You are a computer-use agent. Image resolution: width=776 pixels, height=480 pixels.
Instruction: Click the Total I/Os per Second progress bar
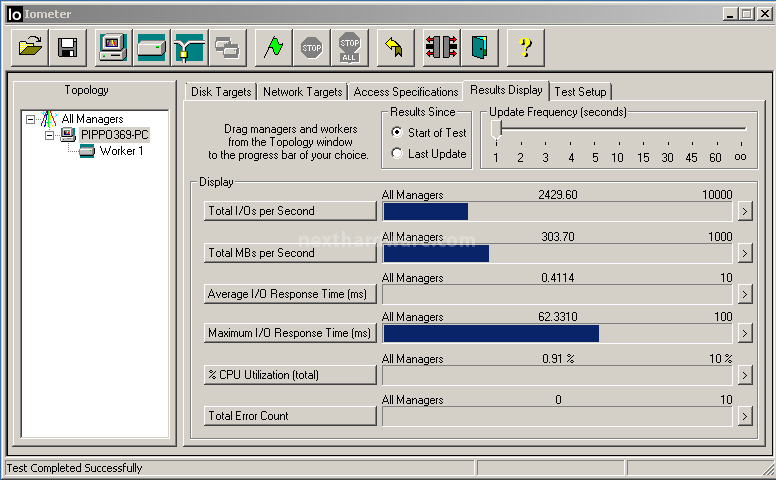pyautogui.click(x=557, y=212)
